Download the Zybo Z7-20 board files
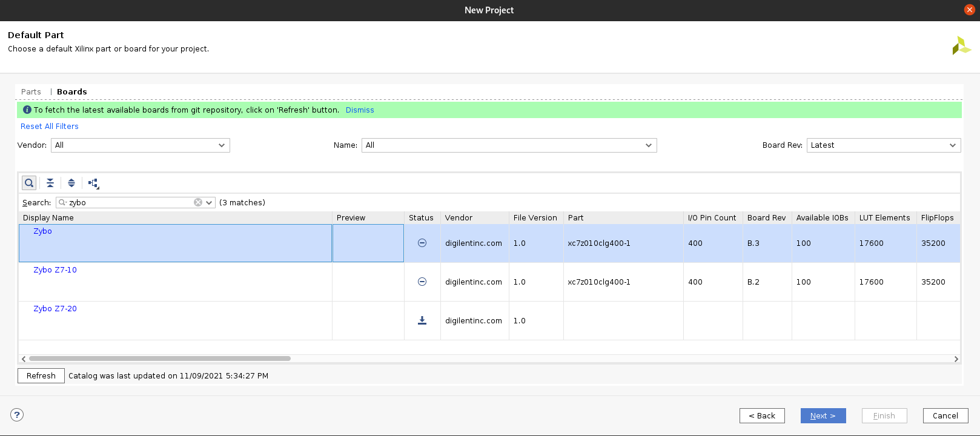 point(422,320)
